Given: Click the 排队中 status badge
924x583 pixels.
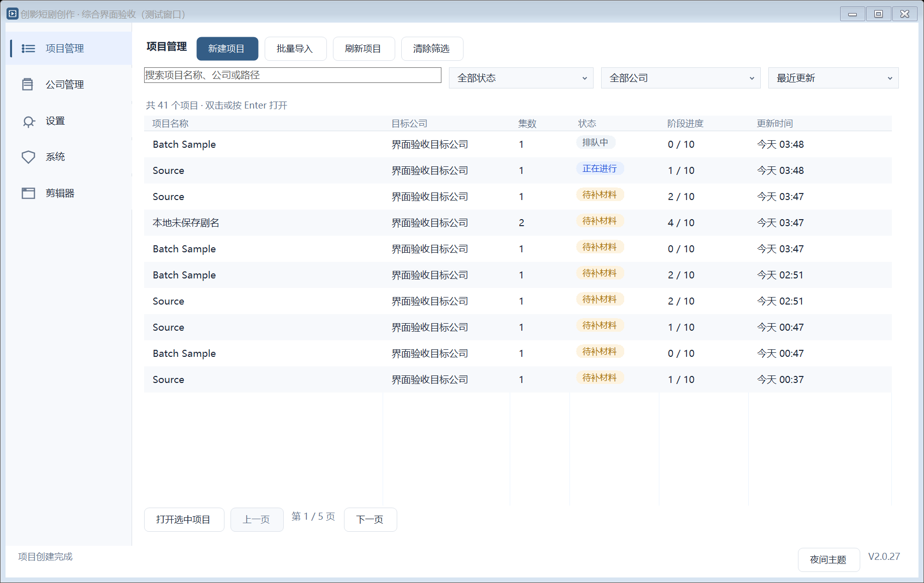Looking at the screenshot, I should pos(595,143).
